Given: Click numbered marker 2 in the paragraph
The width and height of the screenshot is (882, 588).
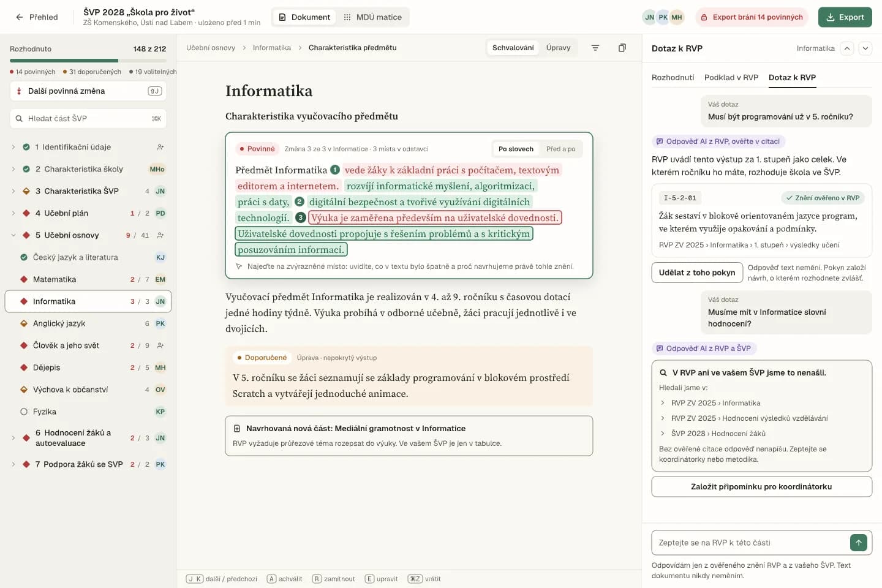Looking at the screenshot, I should pyautogui.click(x=300, y=202).
